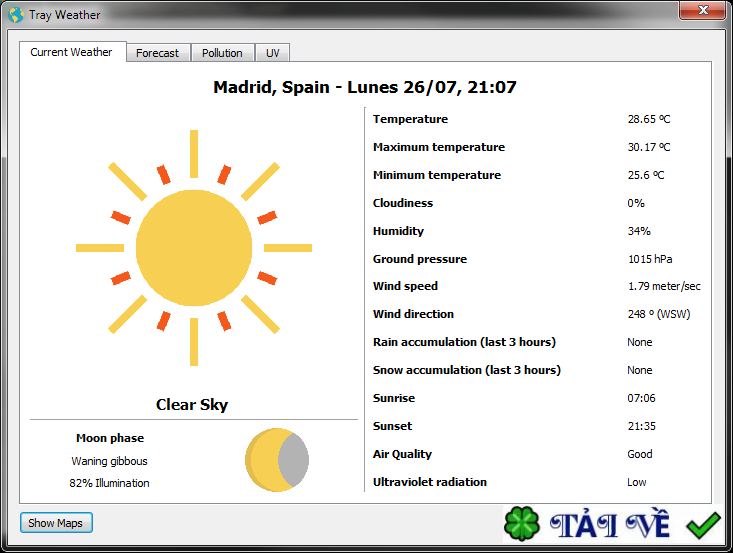Click the Air Quality value Good
733x553 pixels.
[x=639, y=454]
